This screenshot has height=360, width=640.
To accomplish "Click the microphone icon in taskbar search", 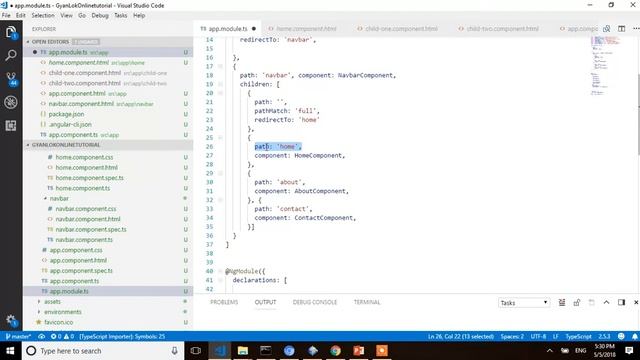I will pos(174,351).
